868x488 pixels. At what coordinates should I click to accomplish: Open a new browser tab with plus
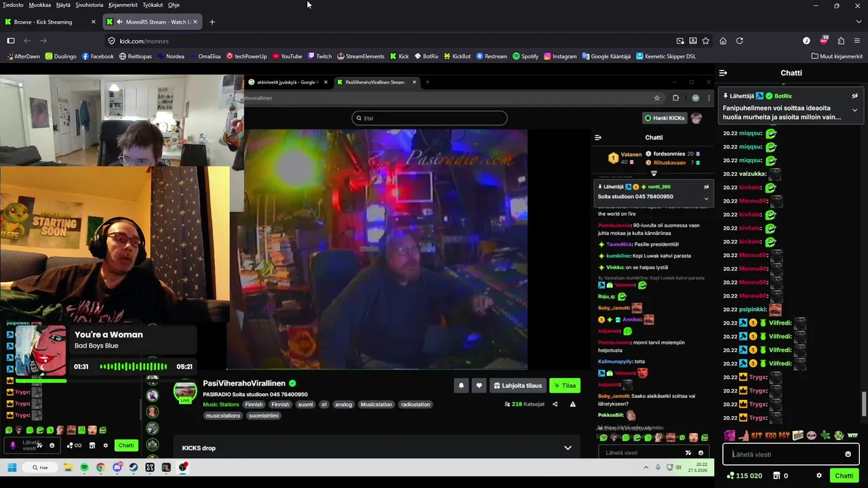[212, 22]
